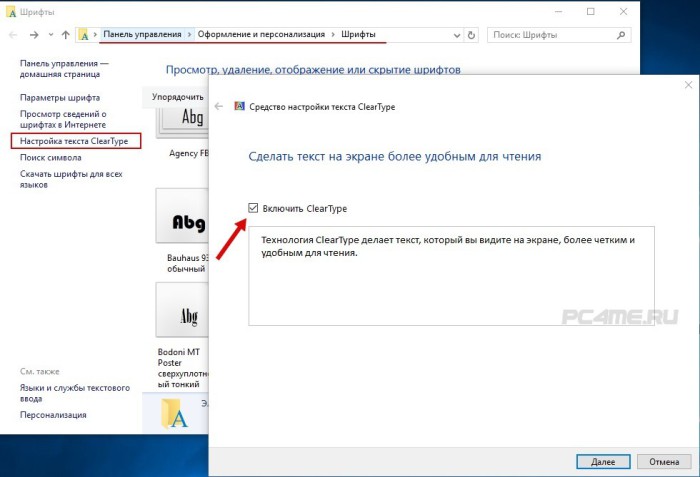
Task: Select the Панель управления breadcrumb
Action: (142, 34)
